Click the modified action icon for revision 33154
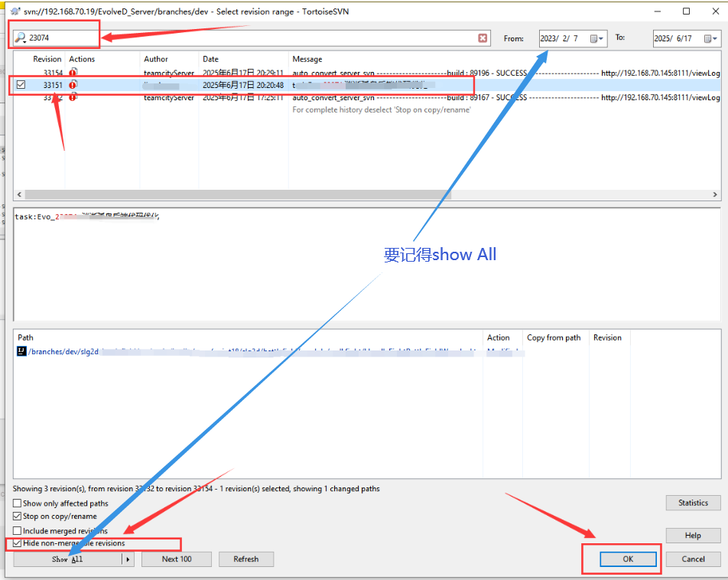This screenshot has height=580, width=728. click(x=73, y=72)
